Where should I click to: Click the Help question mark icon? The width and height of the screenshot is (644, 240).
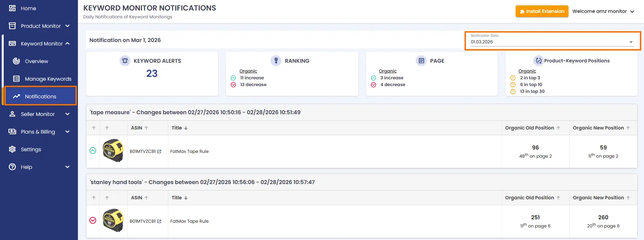coord(12,167)
